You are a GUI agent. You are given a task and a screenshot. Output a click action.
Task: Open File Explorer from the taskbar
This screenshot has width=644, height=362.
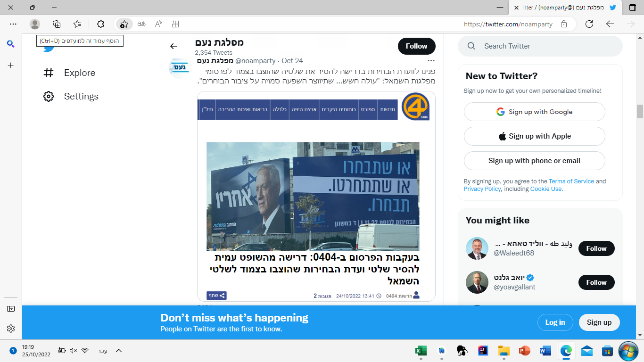point(504,351)
